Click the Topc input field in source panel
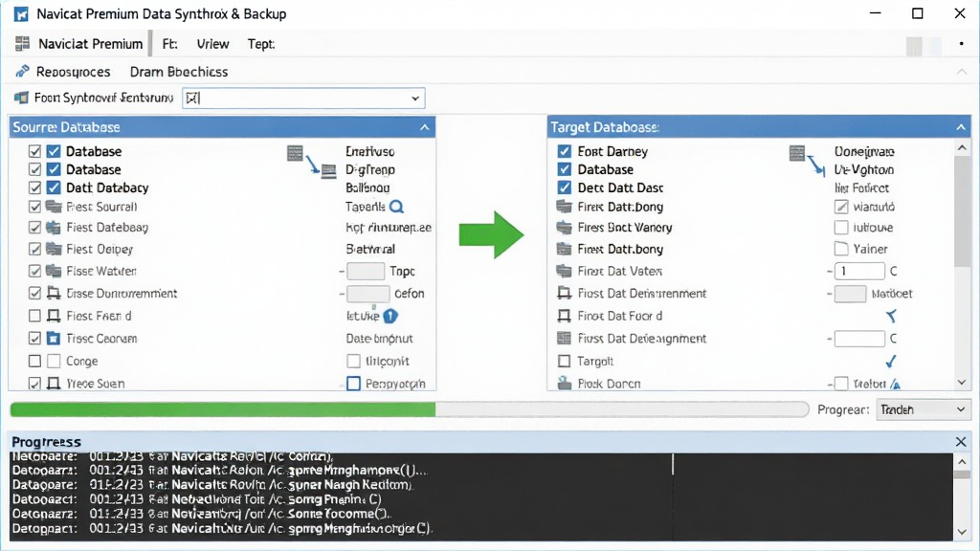 [x=366, y=271]
